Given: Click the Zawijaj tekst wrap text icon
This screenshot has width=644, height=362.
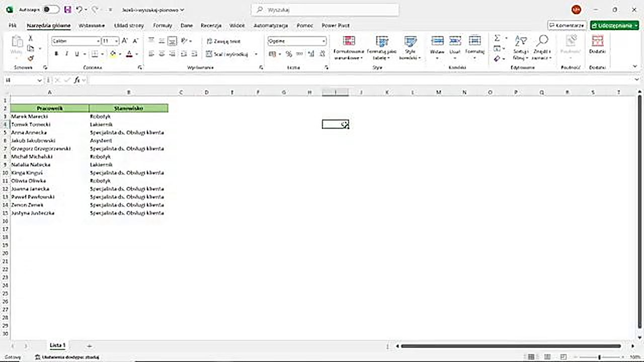Looking at the screenshot, I should (x=222, y=41).
